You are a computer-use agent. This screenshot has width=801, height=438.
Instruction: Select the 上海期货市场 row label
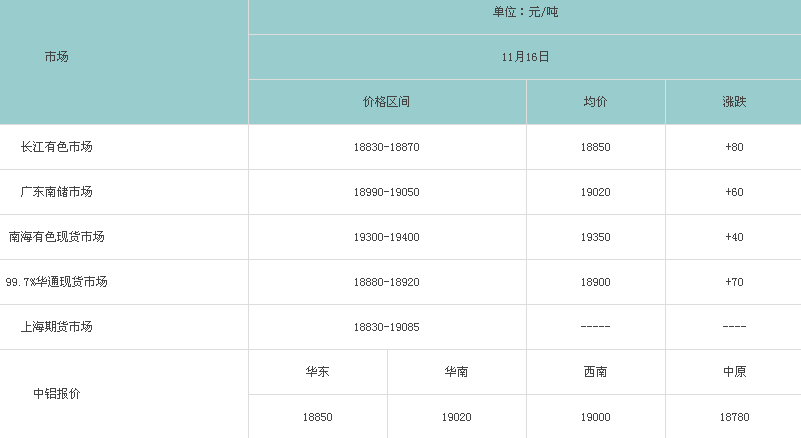[57, 327]
